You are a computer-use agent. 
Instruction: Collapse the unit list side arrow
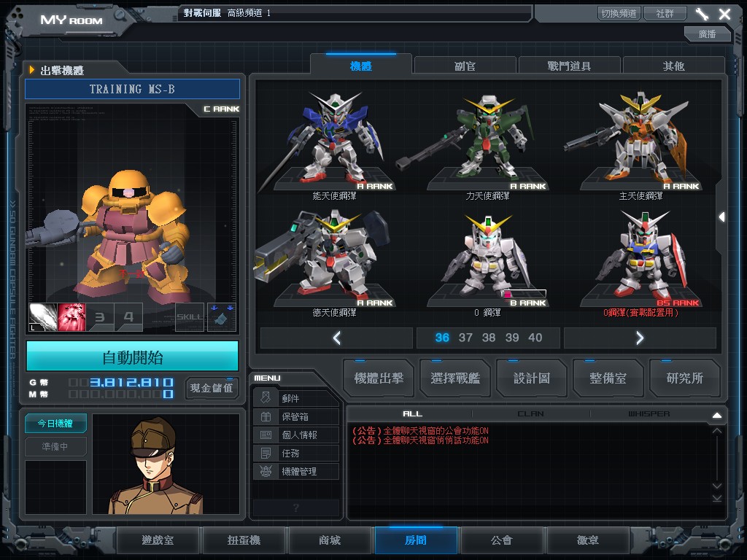pos(721,217)
